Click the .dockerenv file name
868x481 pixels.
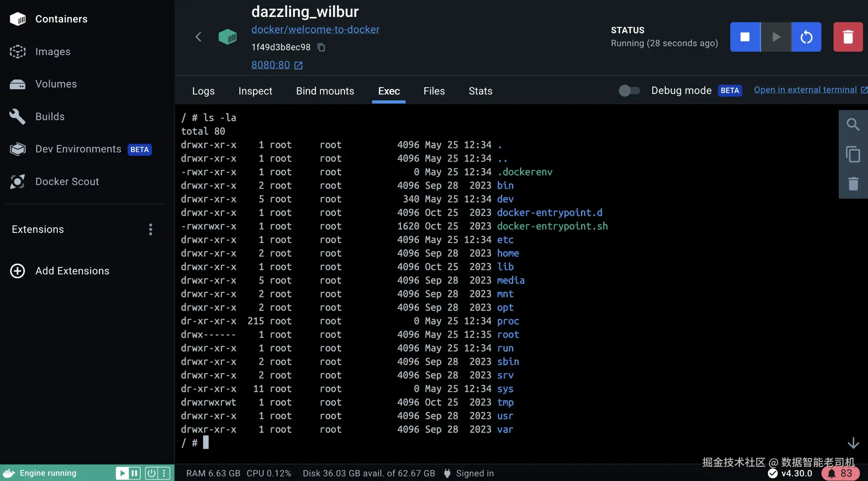coord(525,172)
